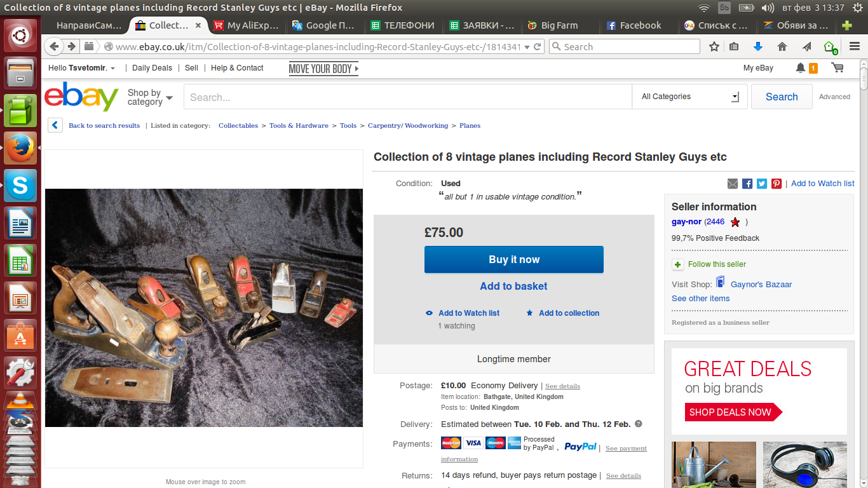Launch Skype from the Ubuntu dock

21,186
